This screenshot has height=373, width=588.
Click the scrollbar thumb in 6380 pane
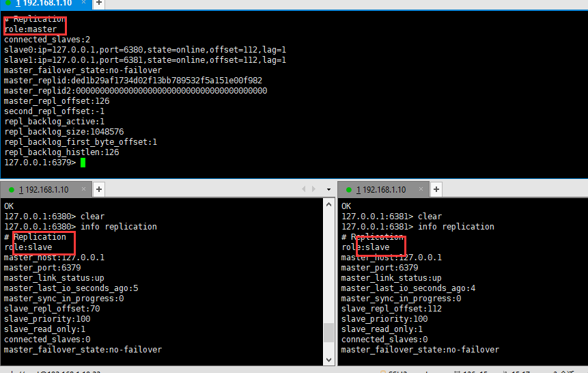pos(329,333)
